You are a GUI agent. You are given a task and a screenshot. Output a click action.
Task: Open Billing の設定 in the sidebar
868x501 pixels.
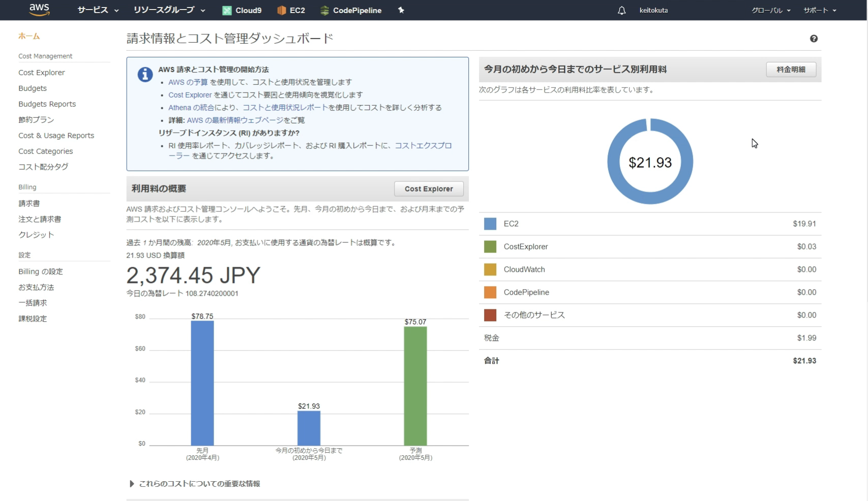41,272
